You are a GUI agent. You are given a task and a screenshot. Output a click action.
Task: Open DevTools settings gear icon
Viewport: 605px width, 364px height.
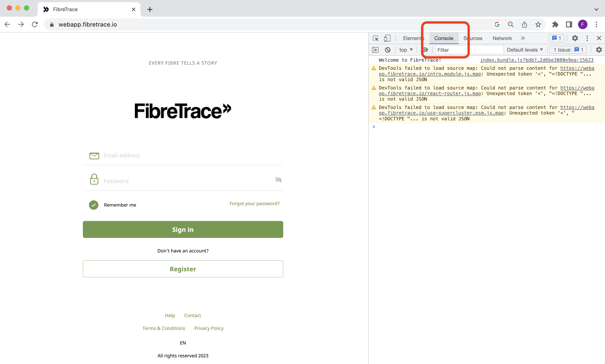(575, 38)
